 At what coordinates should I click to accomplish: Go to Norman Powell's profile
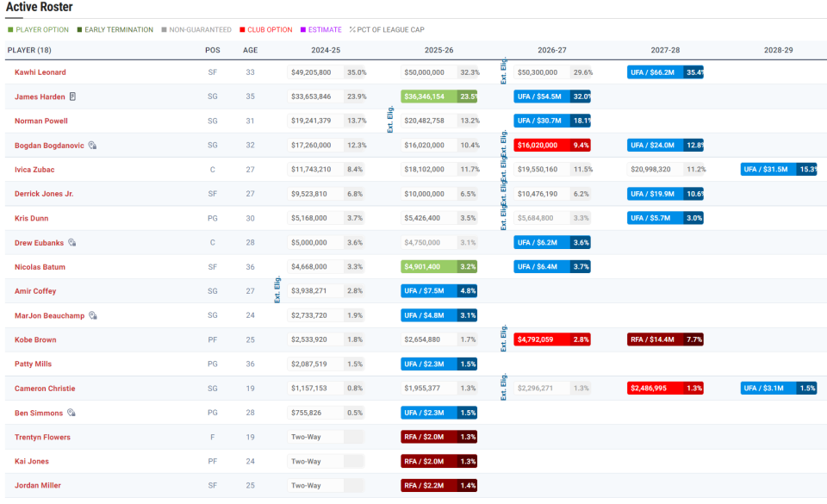pos(41,121)
